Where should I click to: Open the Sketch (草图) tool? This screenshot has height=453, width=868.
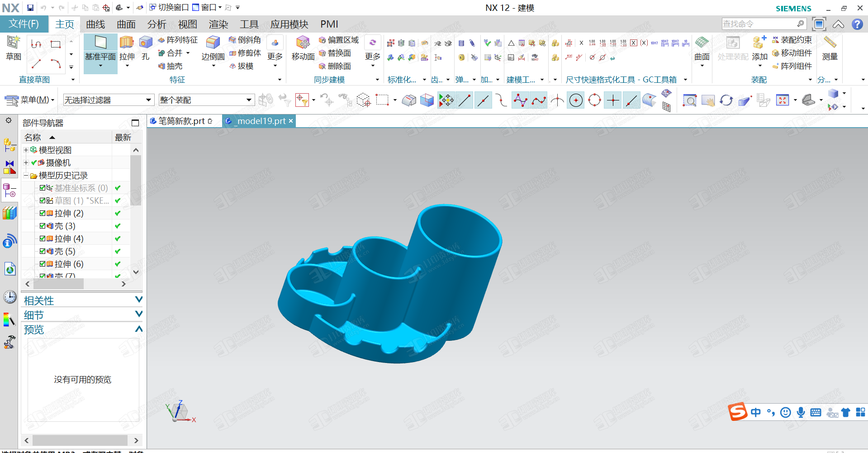tap(14, 48)
